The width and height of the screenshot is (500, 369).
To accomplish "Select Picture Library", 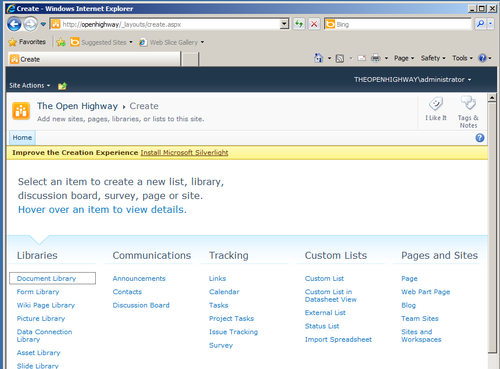I will [41, 318].
